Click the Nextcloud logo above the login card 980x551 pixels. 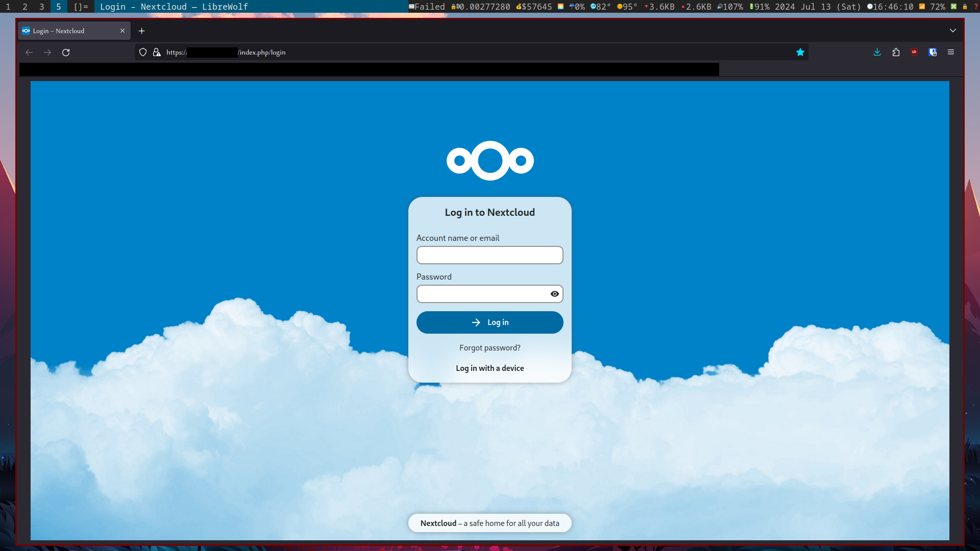point(489,160)
